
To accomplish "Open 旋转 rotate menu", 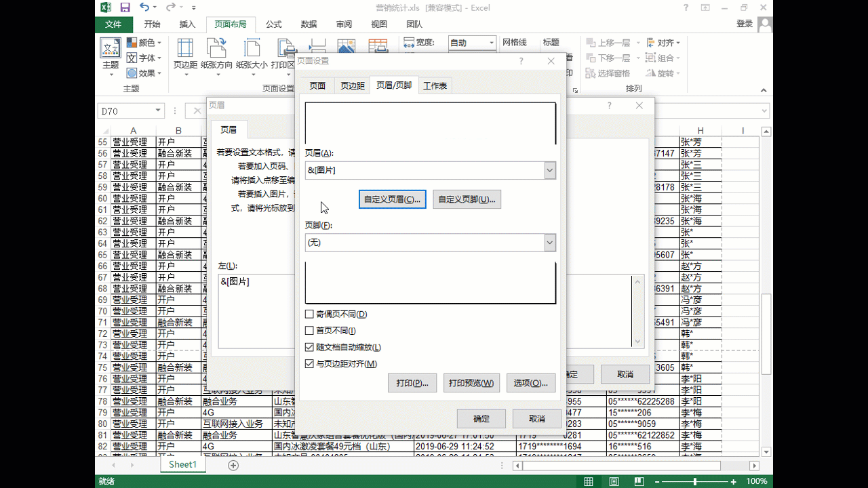I will click(x=663, y=73).
